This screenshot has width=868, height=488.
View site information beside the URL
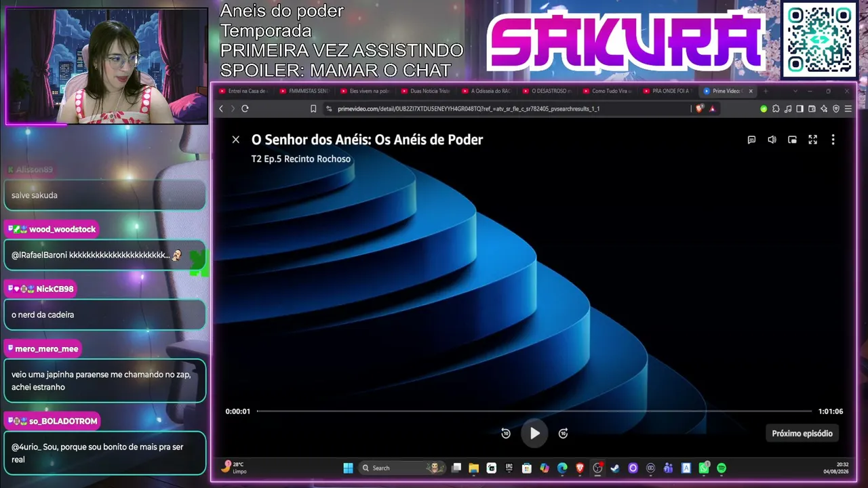[x=329, y=108]
